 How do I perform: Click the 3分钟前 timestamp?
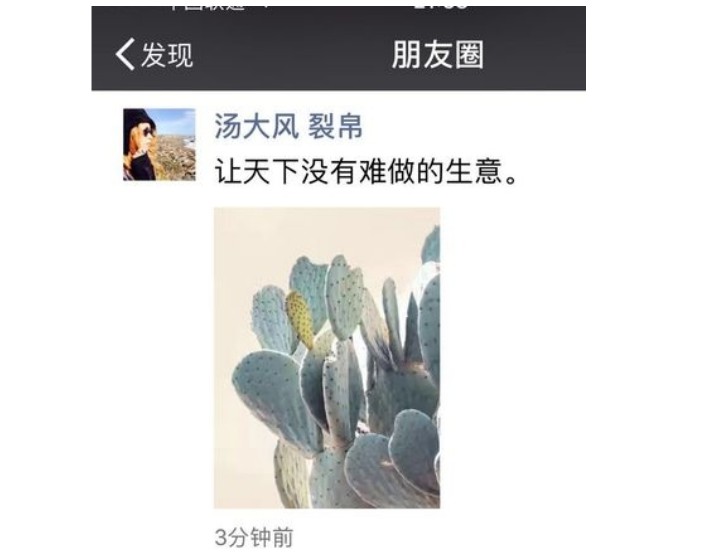(254, 537)
